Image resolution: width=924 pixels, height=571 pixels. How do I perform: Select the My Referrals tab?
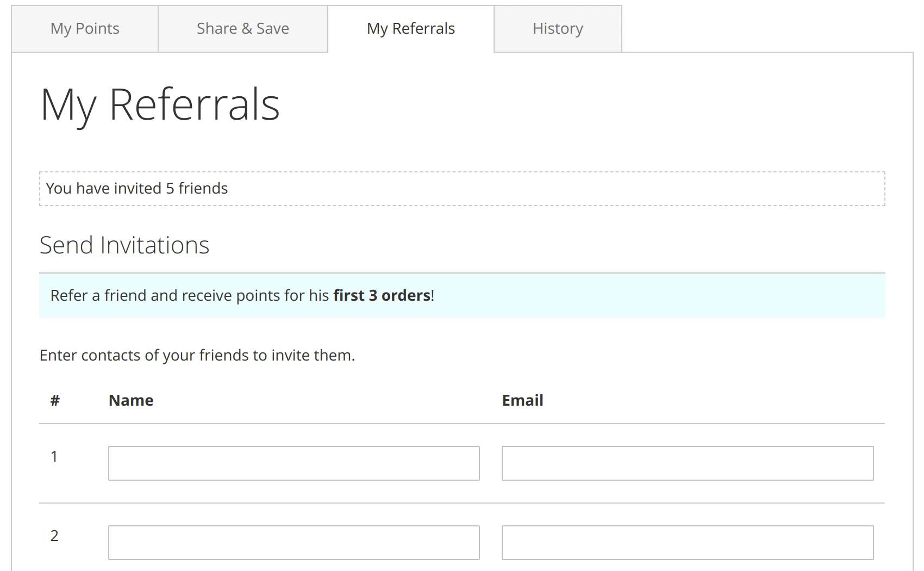(410, 28)
